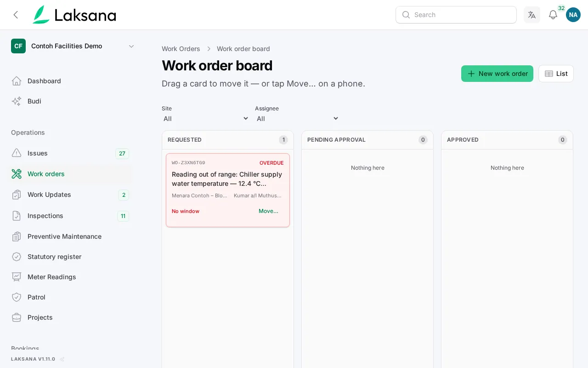Click the Work Updates clipboard icon
588x368 pixels.
[x=17, y=195]
